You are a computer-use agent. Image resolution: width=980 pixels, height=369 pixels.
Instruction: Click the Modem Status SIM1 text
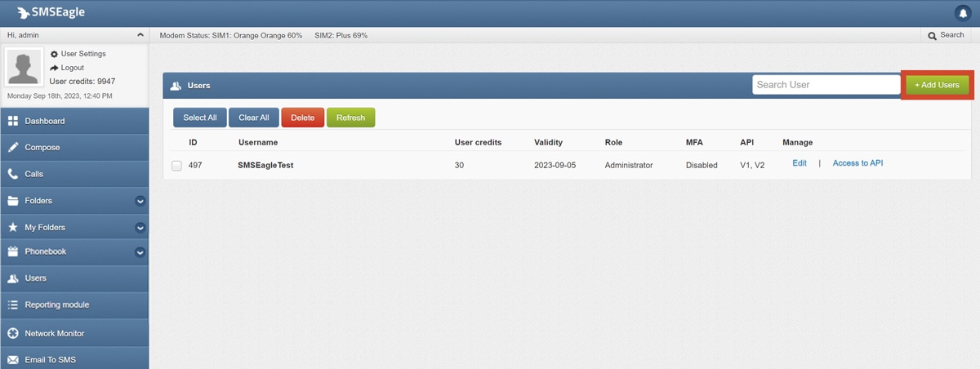(231, 36)
